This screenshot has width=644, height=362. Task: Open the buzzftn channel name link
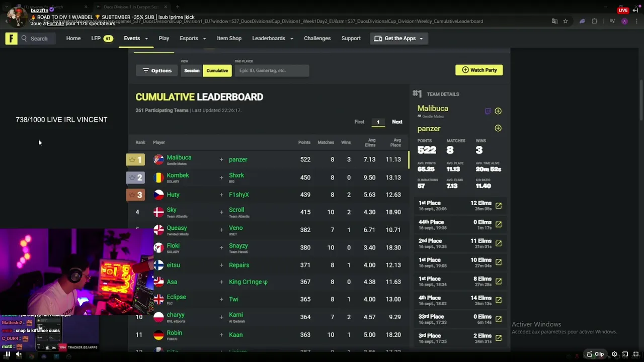(x=39, y=10)
